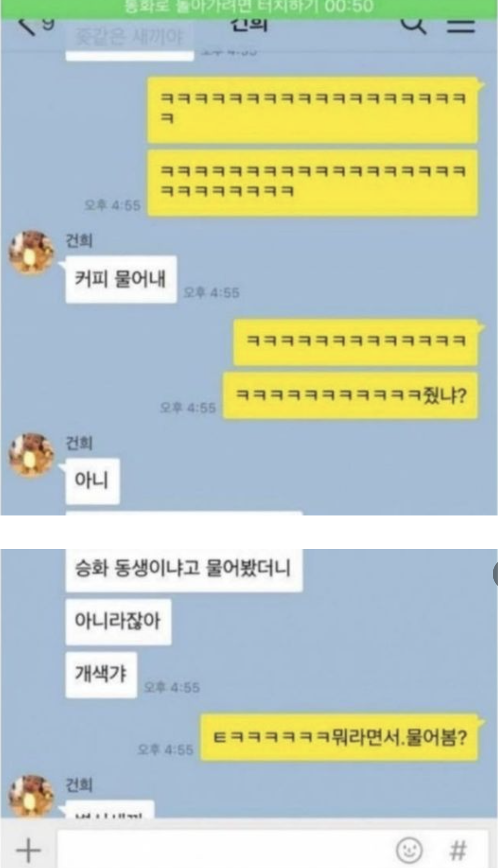
Task: Focus the message input field
Action: pos(224,850)
